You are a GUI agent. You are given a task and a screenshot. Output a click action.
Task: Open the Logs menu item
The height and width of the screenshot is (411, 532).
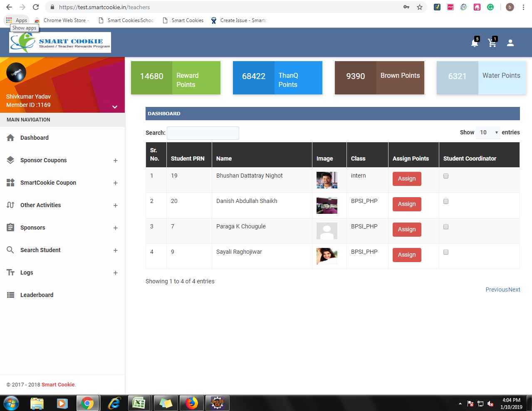(27, 272)
